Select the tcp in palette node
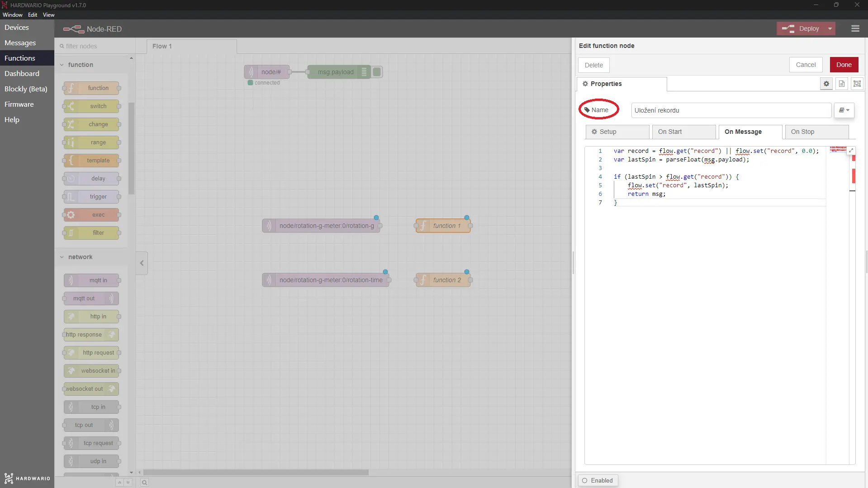Viewport: 868px width, 488px height. [x=91, y=407]
